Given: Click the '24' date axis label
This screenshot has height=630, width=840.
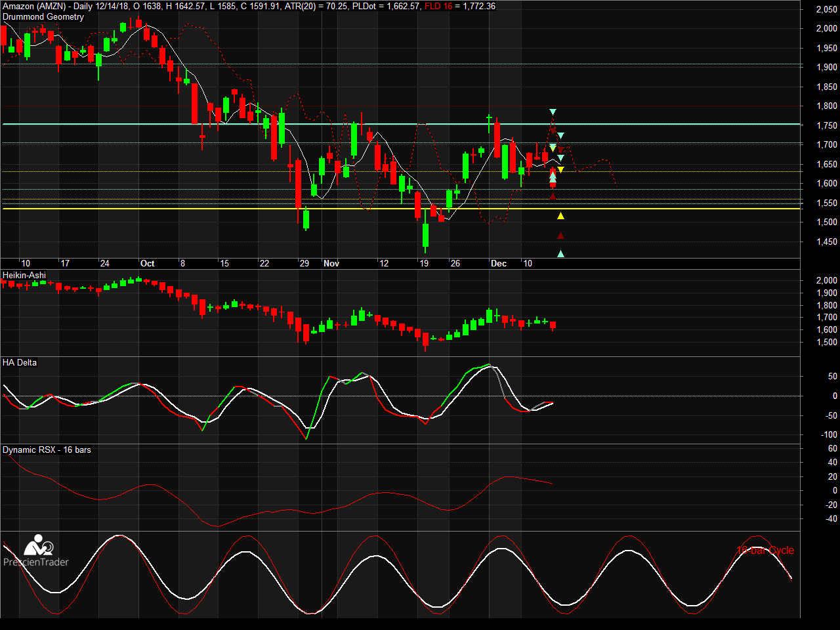Looking at the screenshot, I should 105,263.
